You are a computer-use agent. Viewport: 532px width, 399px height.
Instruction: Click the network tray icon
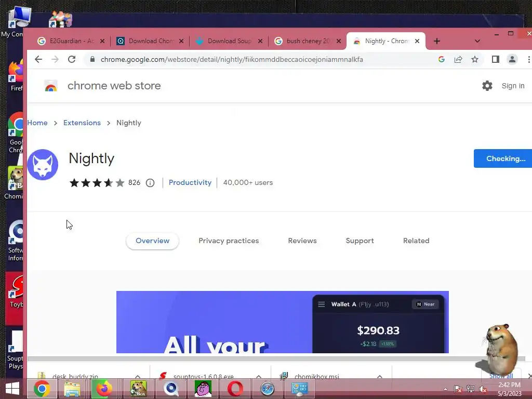(470, 389)
